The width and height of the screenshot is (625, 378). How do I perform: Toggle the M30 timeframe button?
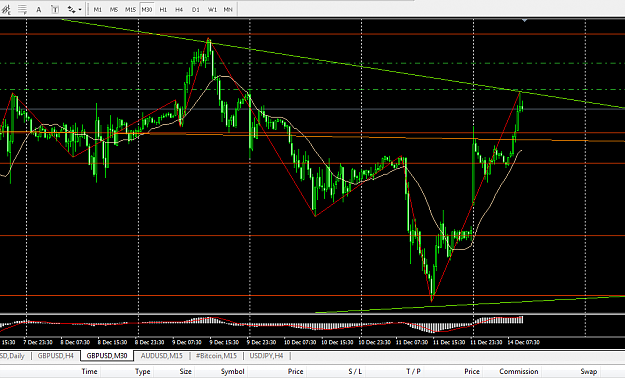pyautogui.click(x=147, y=10)
